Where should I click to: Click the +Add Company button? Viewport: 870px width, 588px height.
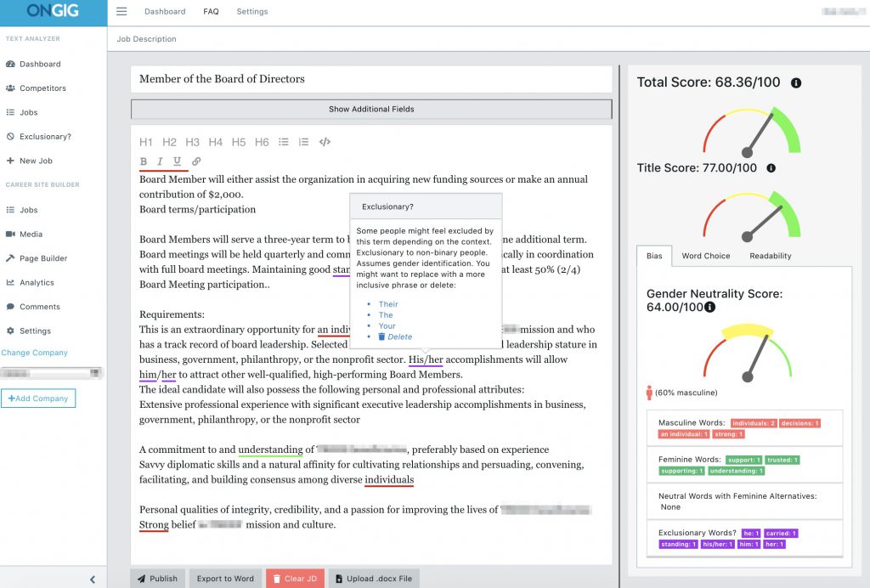(x=38, y=399)
